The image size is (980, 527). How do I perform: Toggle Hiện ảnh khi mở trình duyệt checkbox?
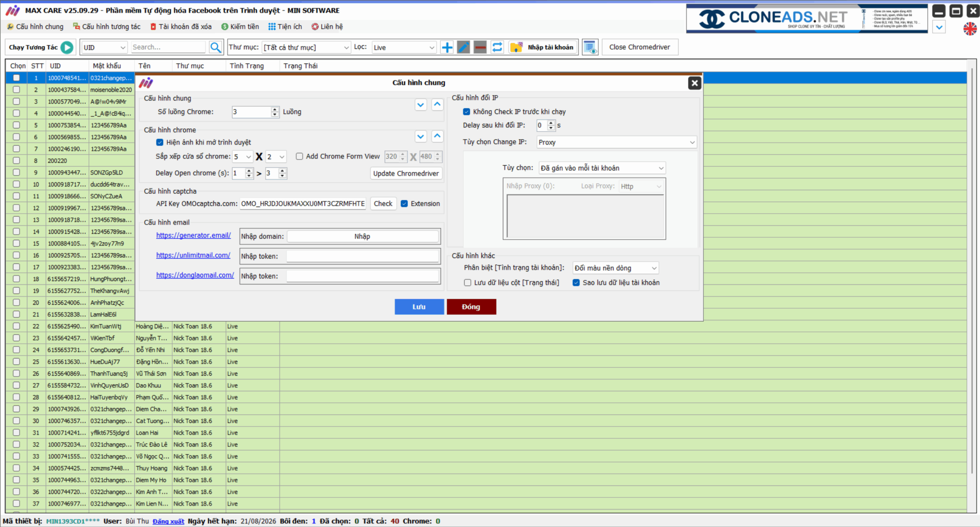click(160, 142)
